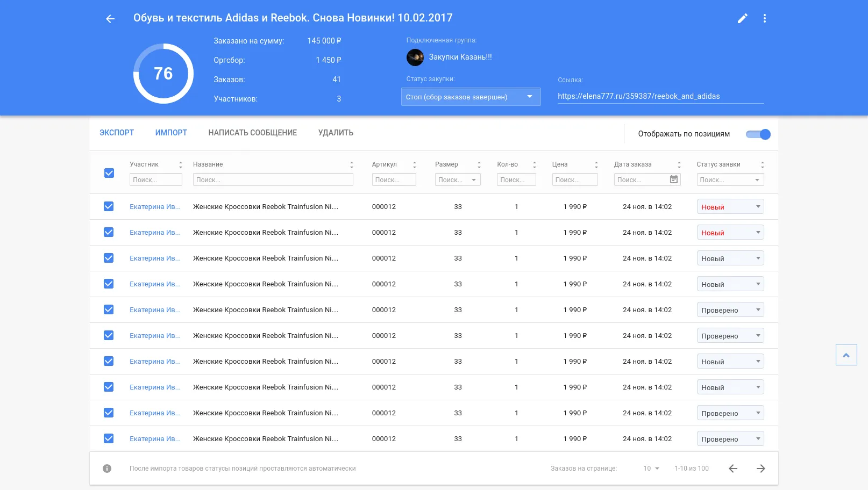Go to next page of orders
This screenshot has height=490, width=868.
[x=761, y=469]
